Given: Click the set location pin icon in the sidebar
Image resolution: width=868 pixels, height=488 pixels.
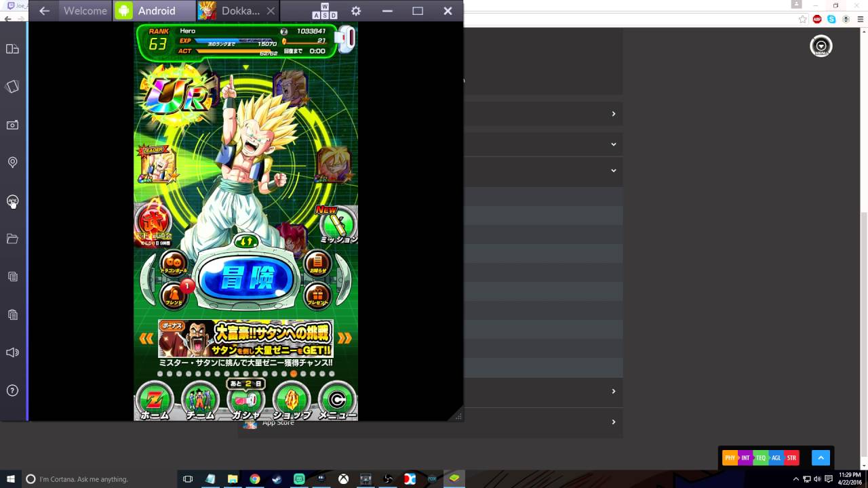Looking at the screenshot, I should click(12, 163).
